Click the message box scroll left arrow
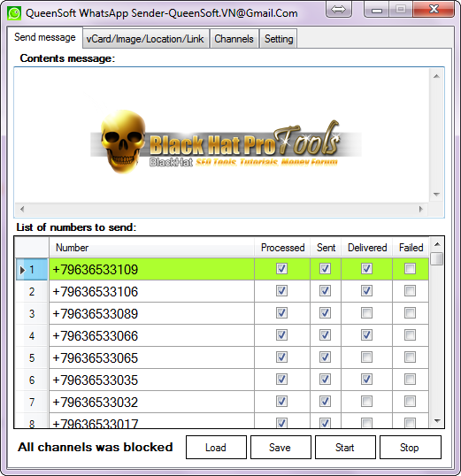This screenshot has height=476, width=461. pos(22,209)
